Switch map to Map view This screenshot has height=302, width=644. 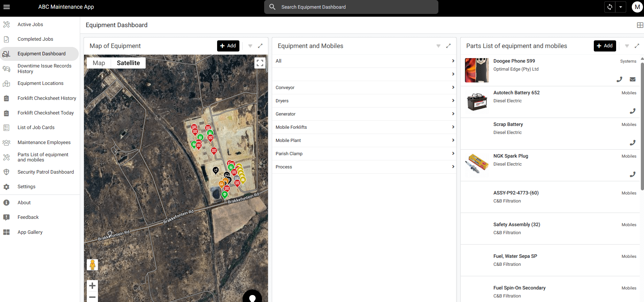(x=99, y=63)
